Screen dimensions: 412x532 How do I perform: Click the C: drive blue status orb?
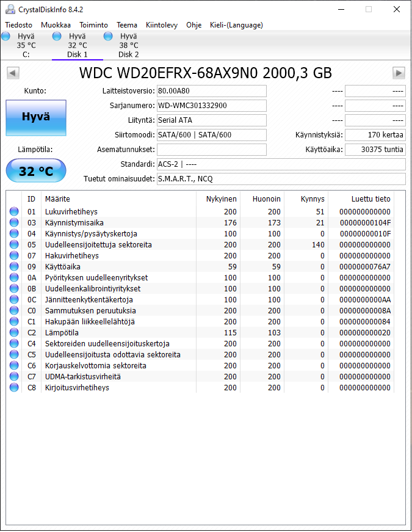[5, 36]
